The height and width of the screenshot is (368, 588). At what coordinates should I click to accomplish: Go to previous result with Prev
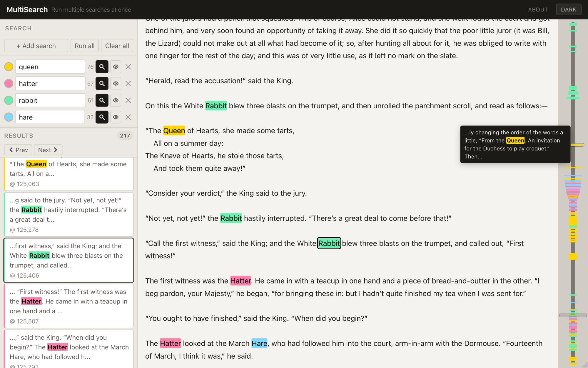point(18,150)
